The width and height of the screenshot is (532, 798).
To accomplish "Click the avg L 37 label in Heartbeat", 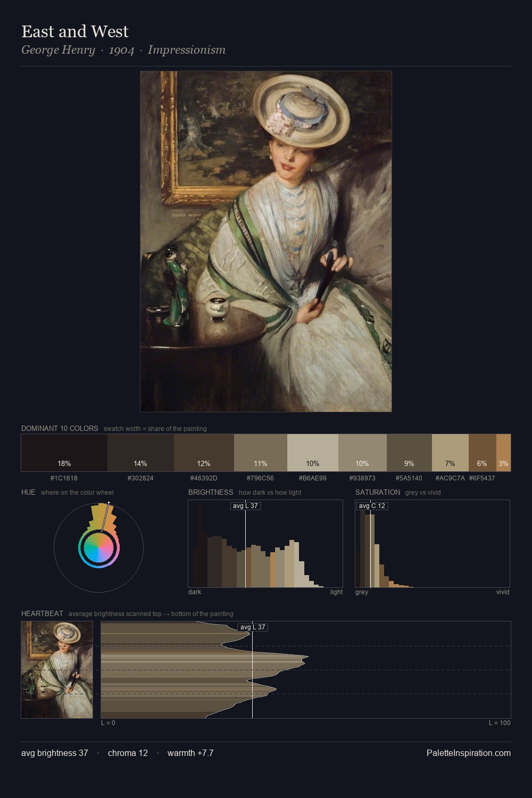I will click(x=253, y=627).
